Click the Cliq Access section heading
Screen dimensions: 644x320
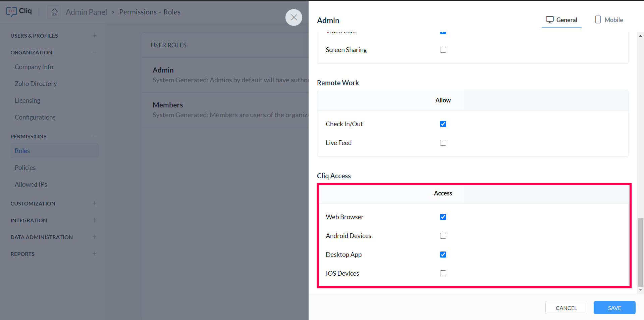334,176
